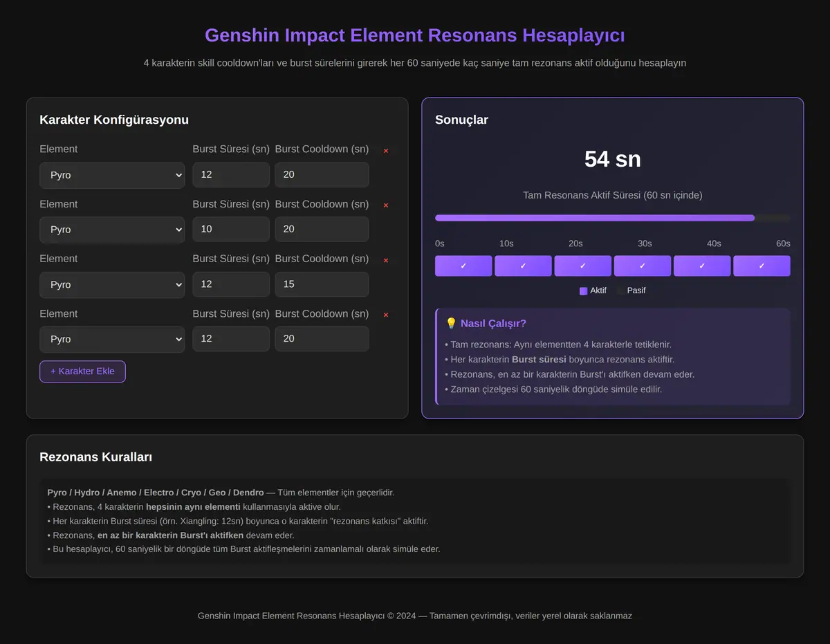This screenshot has width=830, height=644.
Task: Click the Genshin Impact Element Resonans Hesaplayıcı title
Action: click(415, 35)
